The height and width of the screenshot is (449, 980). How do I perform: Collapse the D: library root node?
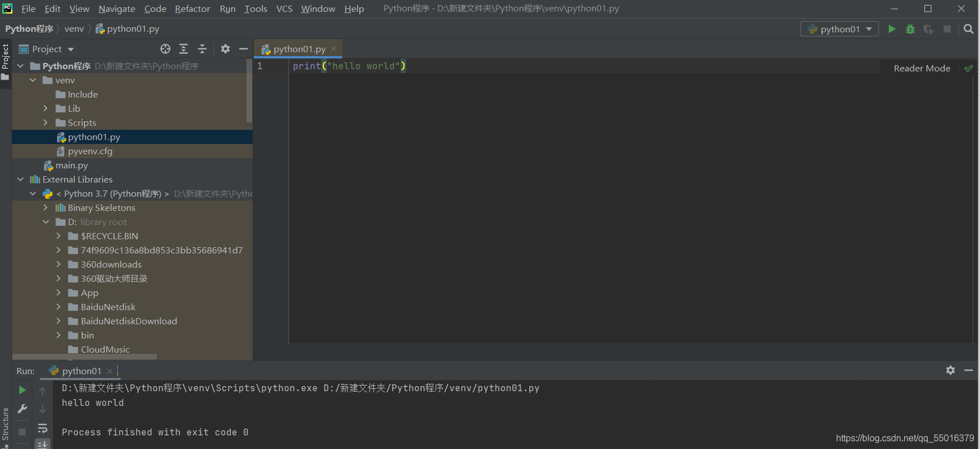coord(46,222)
